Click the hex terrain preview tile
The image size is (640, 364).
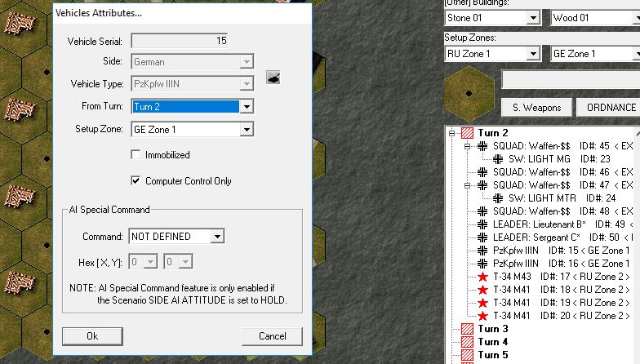click(469, 94)
